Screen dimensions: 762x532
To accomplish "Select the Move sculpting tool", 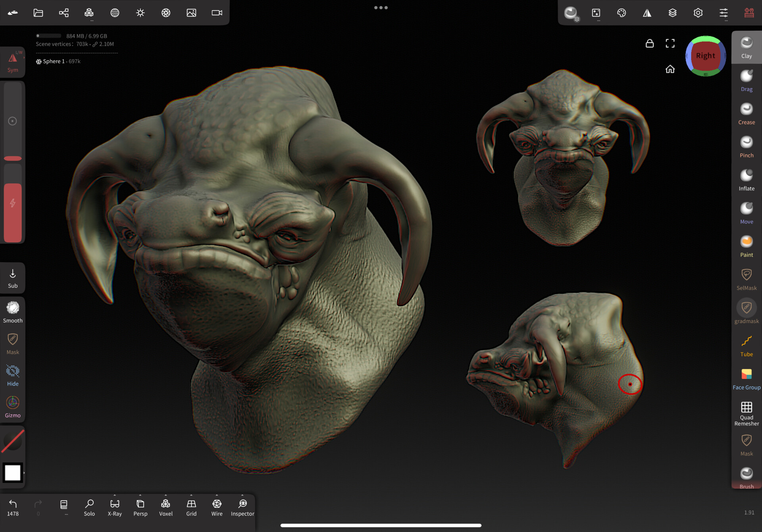I will pyautogui.click(x=746, y=213).
